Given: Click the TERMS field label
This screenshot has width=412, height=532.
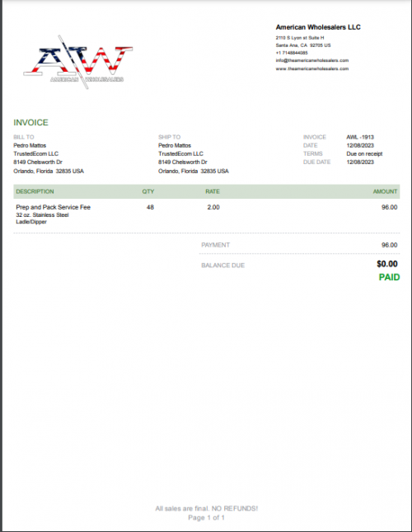Looking at the screenshot, I should [x=313, y=153].
